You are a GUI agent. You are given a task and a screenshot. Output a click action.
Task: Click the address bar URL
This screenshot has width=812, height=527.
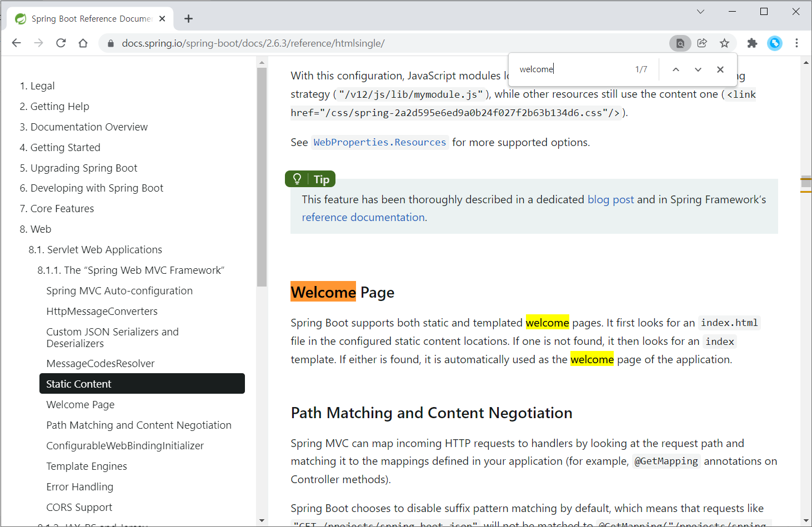pyautogui.click(x=253, y=43)
